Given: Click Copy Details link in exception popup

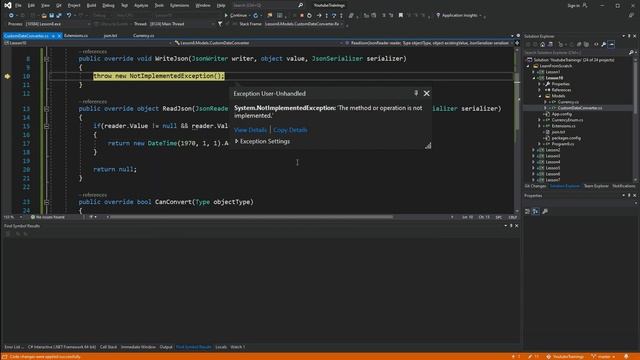Looking at the screenshot, I should (290, 130).
